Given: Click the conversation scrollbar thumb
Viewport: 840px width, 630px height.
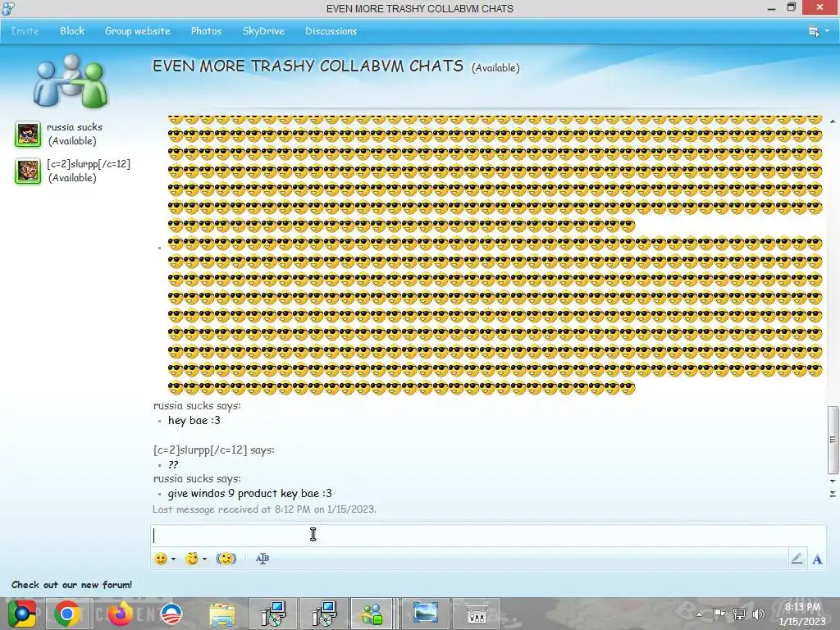Looking at the screenshot, I should pos(833,440).
